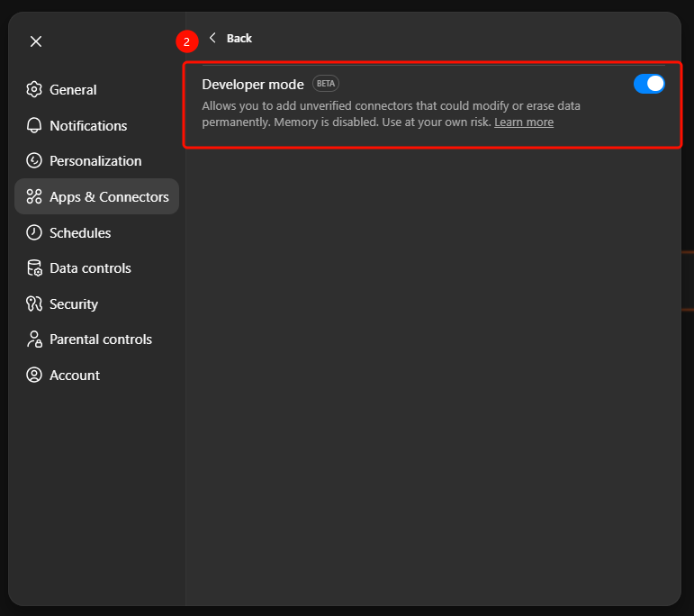Go to Parental controls text label

pos(101,340)
